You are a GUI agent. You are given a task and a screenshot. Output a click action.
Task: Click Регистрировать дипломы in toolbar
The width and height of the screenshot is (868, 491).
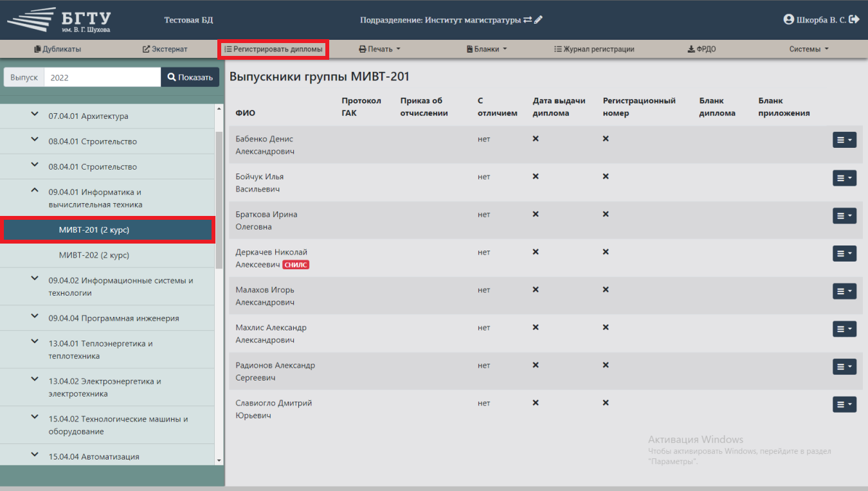point(273,49)
